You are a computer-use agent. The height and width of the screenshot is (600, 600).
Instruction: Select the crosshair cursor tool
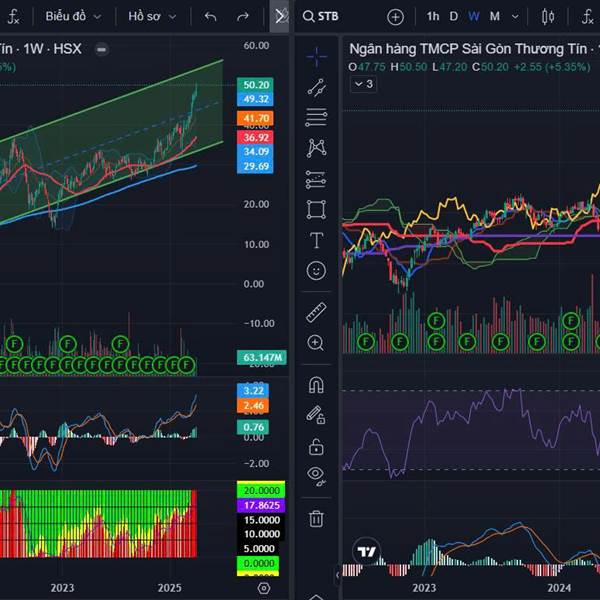pyautogui.click(x=316, y=57)
